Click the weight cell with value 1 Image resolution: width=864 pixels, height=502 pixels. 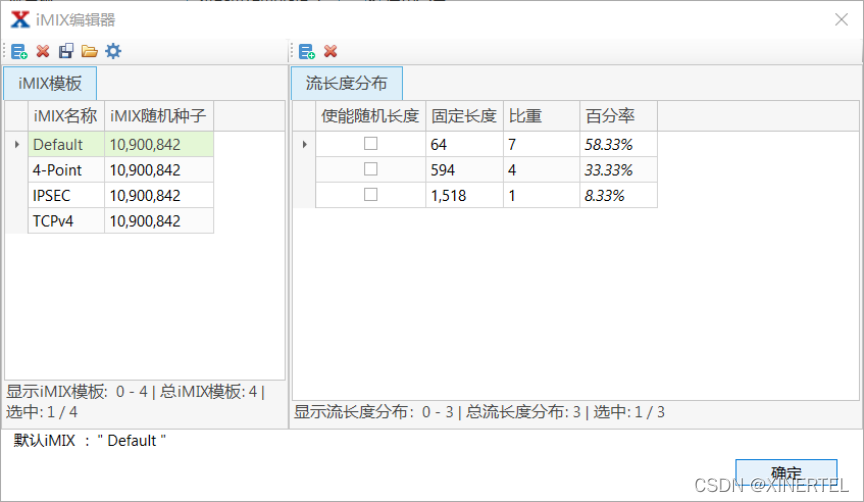click(542, 195)
